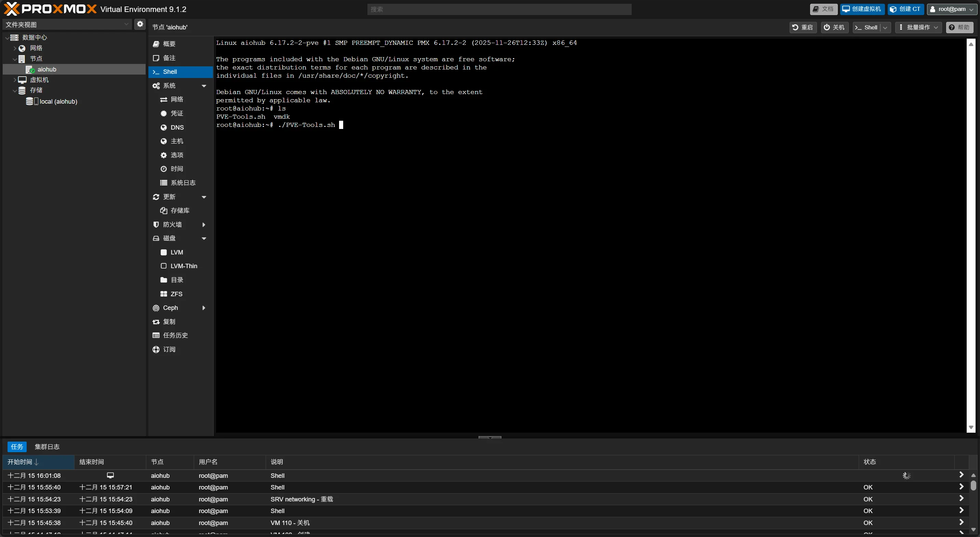Open the Ceph section in node menu
The image size is (980, 537).
point(171,307)
